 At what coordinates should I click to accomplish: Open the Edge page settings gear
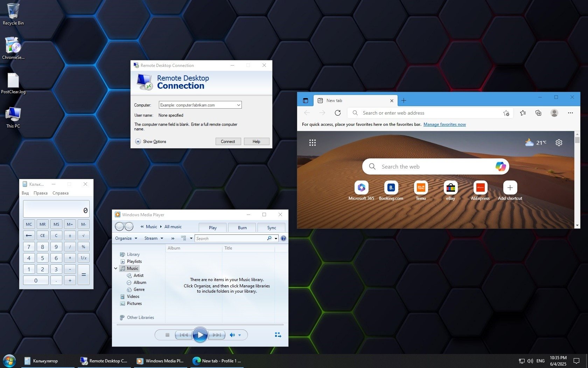coord(559,143)
